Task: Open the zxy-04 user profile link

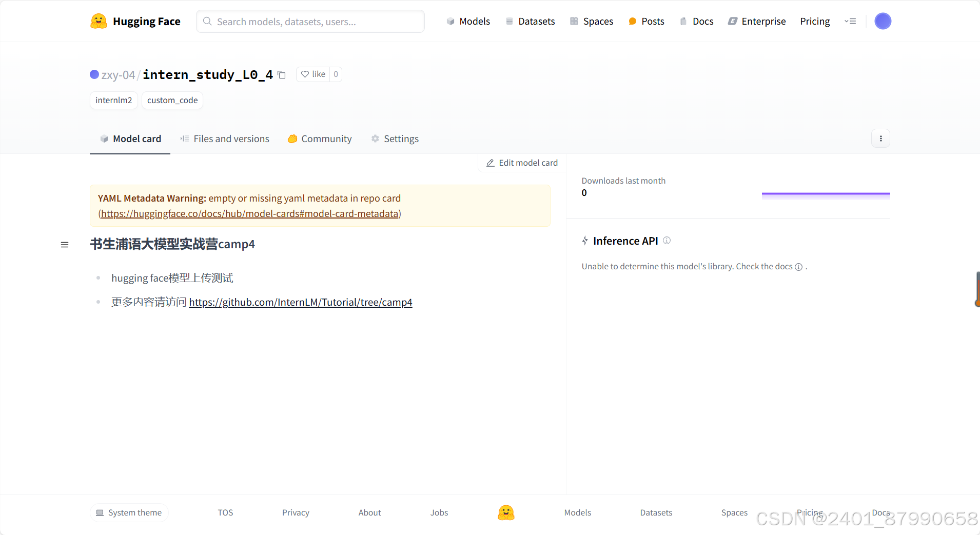Action: 118,75
